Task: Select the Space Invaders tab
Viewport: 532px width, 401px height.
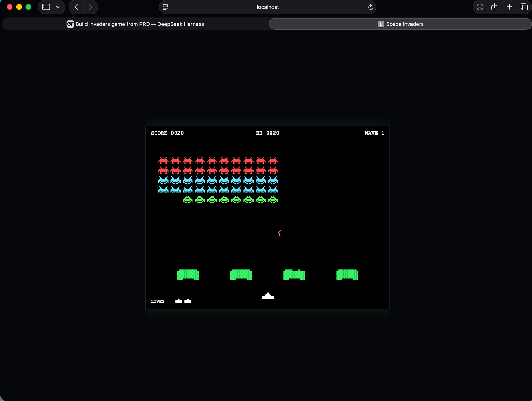Action: coord(400,24)
